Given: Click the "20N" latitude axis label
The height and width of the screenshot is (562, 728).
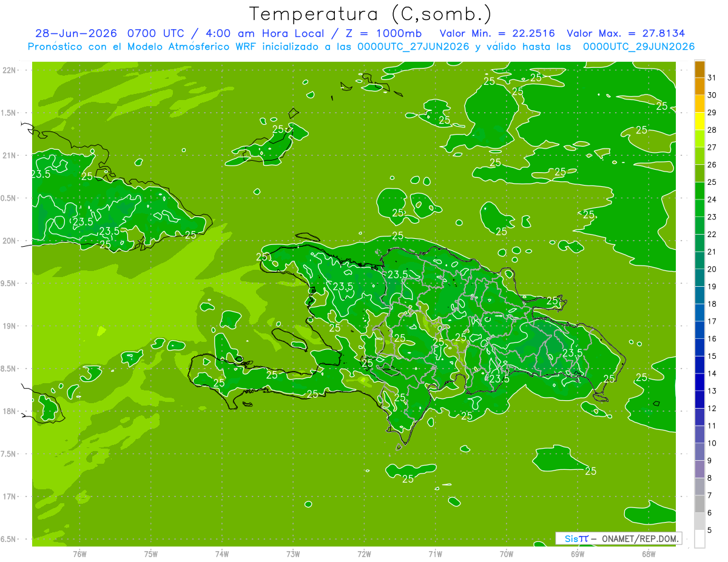Looking at the screenshot, I should (9, 241).
